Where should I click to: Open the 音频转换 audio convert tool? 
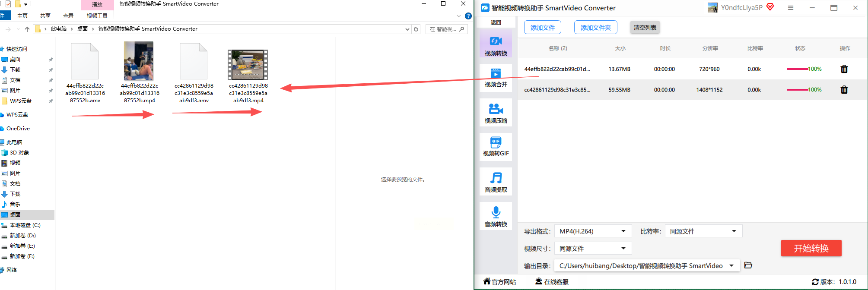[x=496, y=216]
